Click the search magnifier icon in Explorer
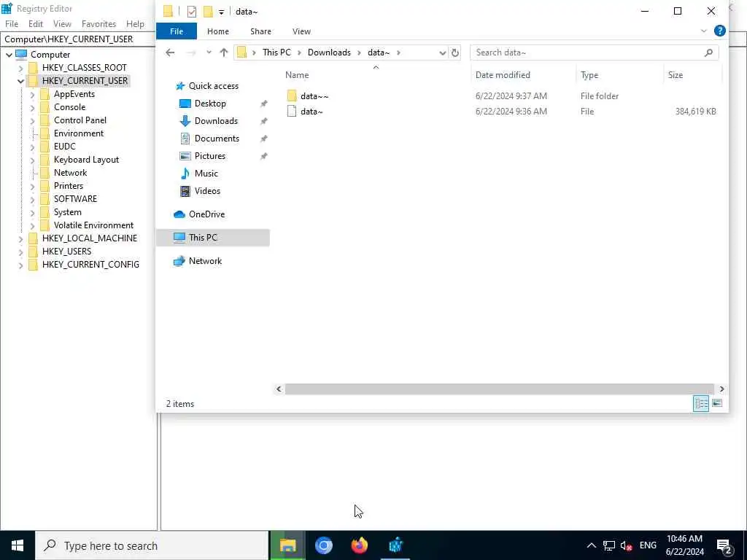The image size is (747, 560). point(708,52)
